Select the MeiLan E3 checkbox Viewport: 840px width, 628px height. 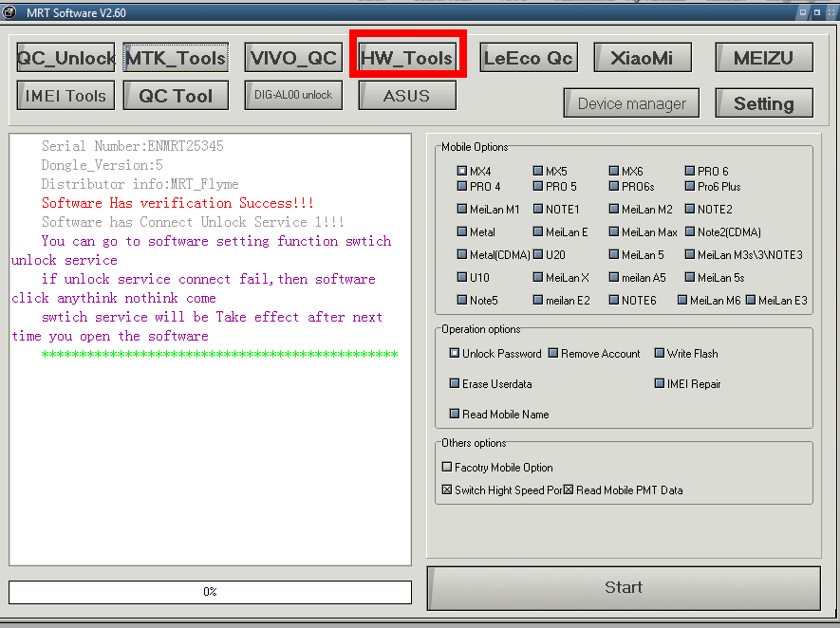tap(751, 300)
